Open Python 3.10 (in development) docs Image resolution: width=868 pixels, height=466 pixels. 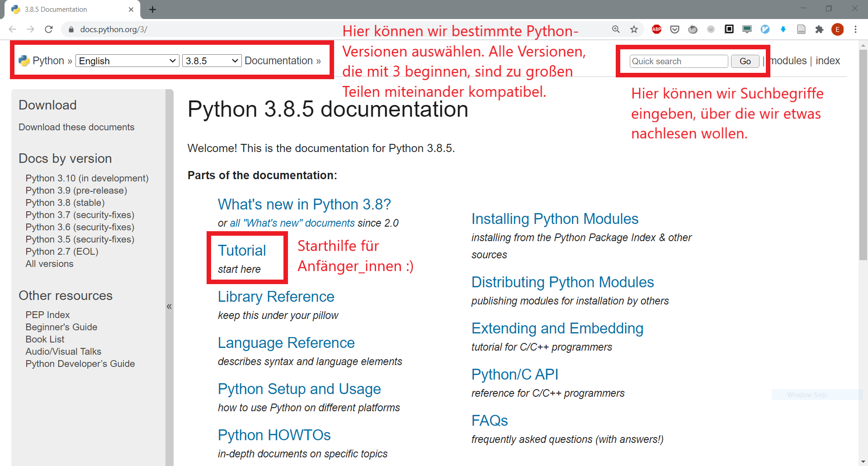pyautogui.click(x=87, y=178)
